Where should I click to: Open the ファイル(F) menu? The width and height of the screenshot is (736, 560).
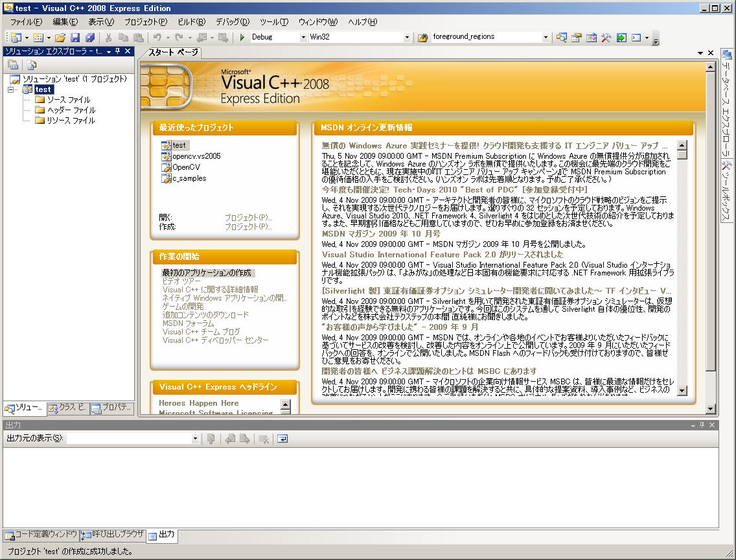26,21
